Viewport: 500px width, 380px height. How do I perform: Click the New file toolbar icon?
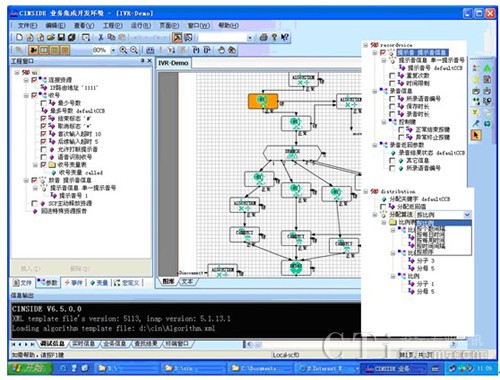tap(19, 37)
